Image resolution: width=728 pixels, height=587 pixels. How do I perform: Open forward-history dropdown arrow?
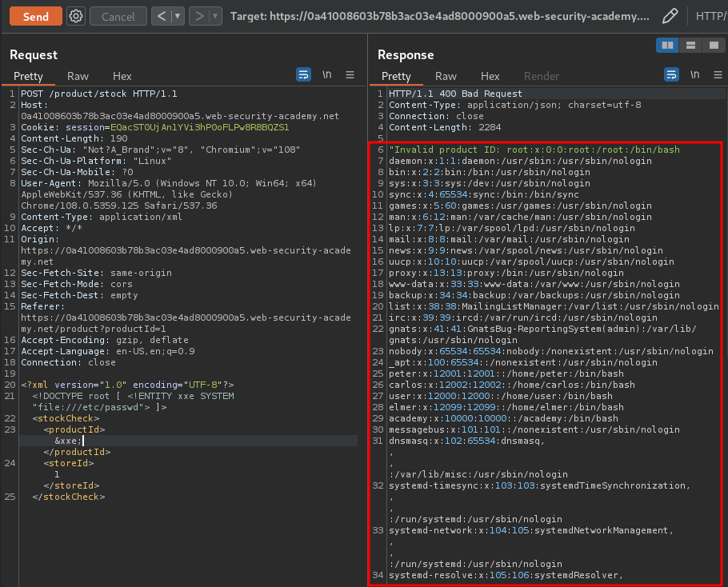tap(215, 16)
